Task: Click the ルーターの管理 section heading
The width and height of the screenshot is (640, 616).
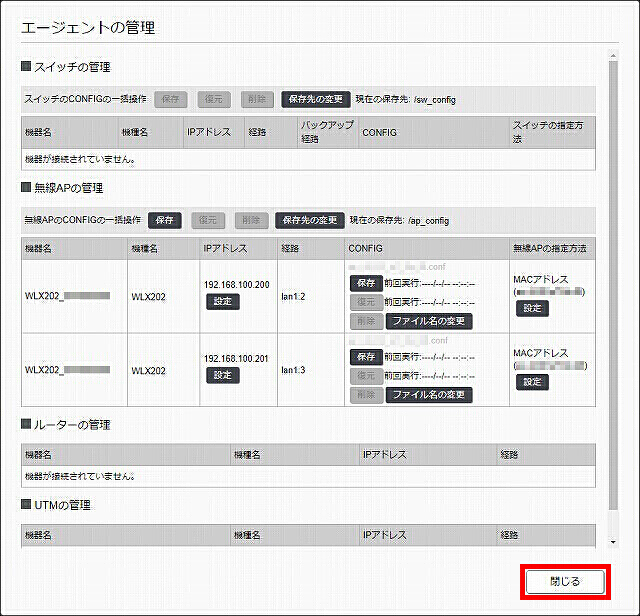Action: coord(72,425)
